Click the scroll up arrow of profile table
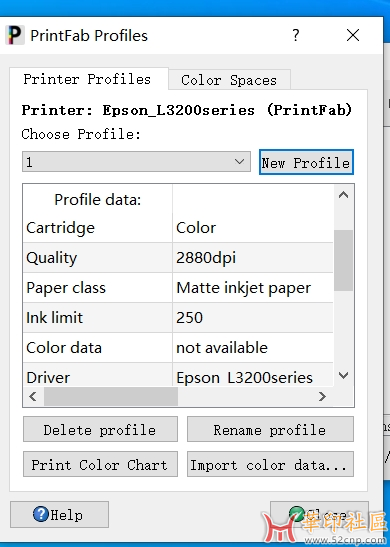Image resolution: width=390 pixels, height=547 pixels. coord(343,195)
